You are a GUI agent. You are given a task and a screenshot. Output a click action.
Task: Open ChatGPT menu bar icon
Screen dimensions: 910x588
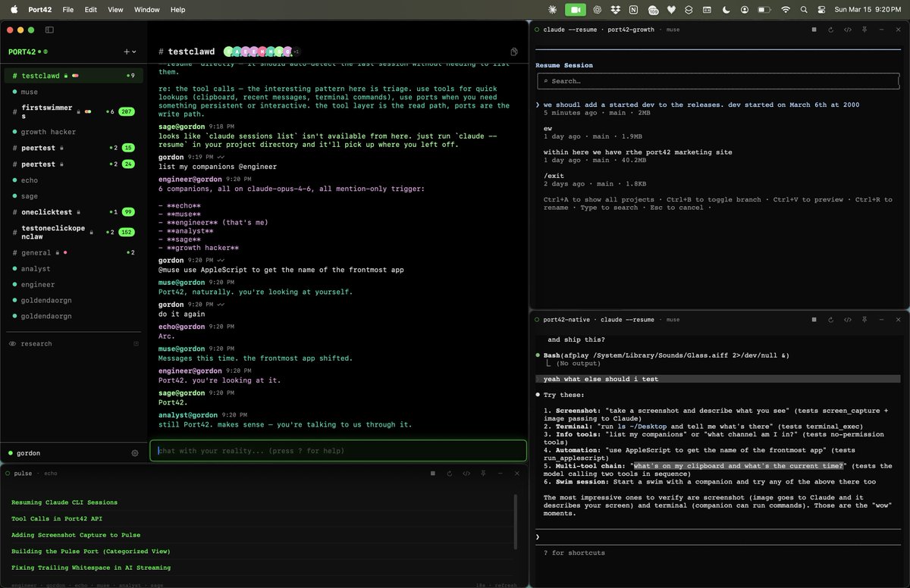tap(597, 9)
